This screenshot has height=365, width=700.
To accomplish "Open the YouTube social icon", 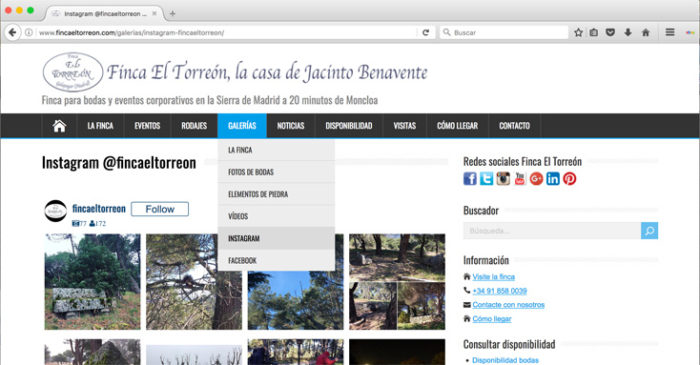I will point(520,178).
